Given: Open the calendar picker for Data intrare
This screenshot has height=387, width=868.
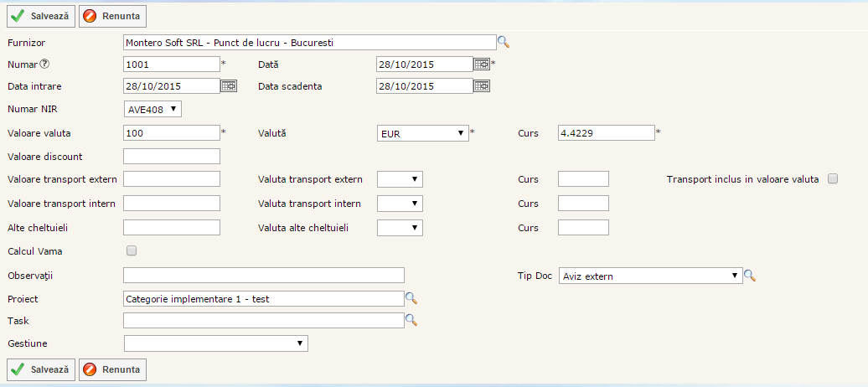Looking at the screenshot, I should 229,85.
